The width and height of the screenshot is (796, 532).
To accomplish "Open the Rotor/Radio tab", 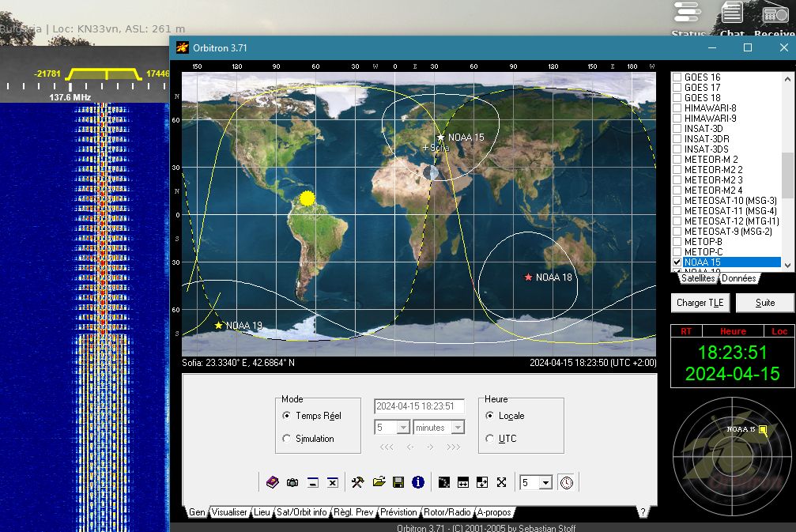I will pos(447,512).
